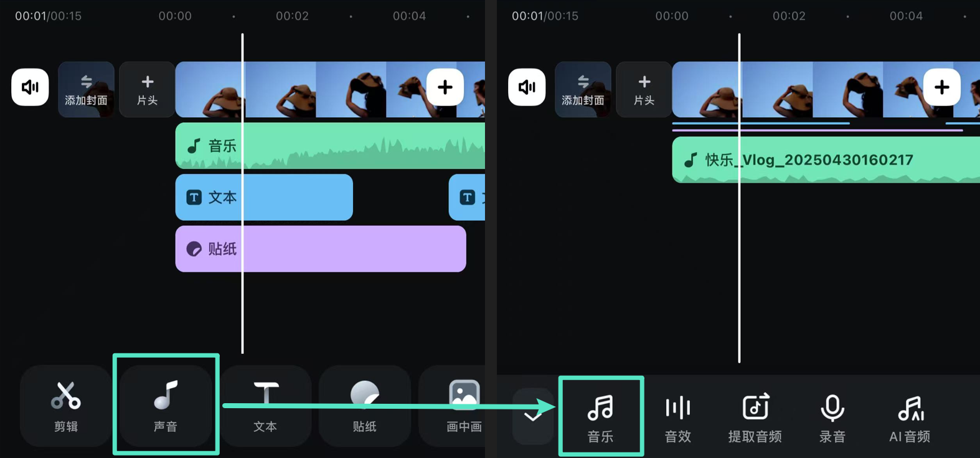Screen dimensions: 980x458
Task: Add a 片头 intro in left timeline
Action: coord(147,90)
